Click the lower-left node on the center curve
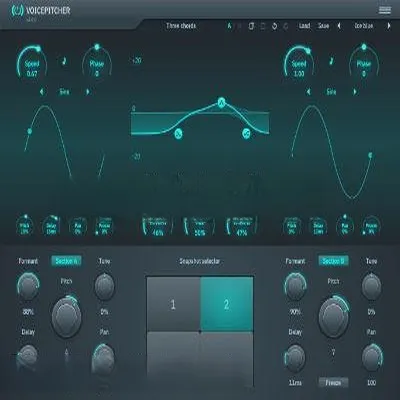This screenshot has width=400, height=400. point(178,134)
